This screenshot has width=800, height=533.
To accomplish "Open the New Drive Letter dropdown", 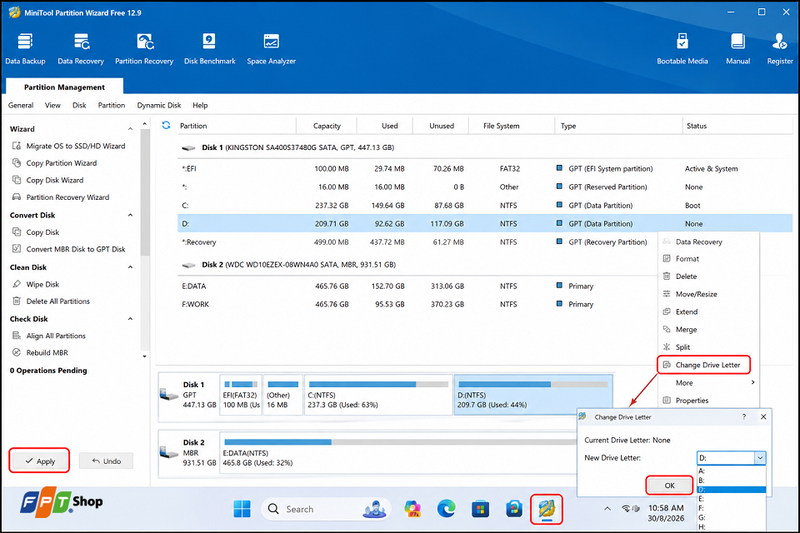I will coord(760,458).
